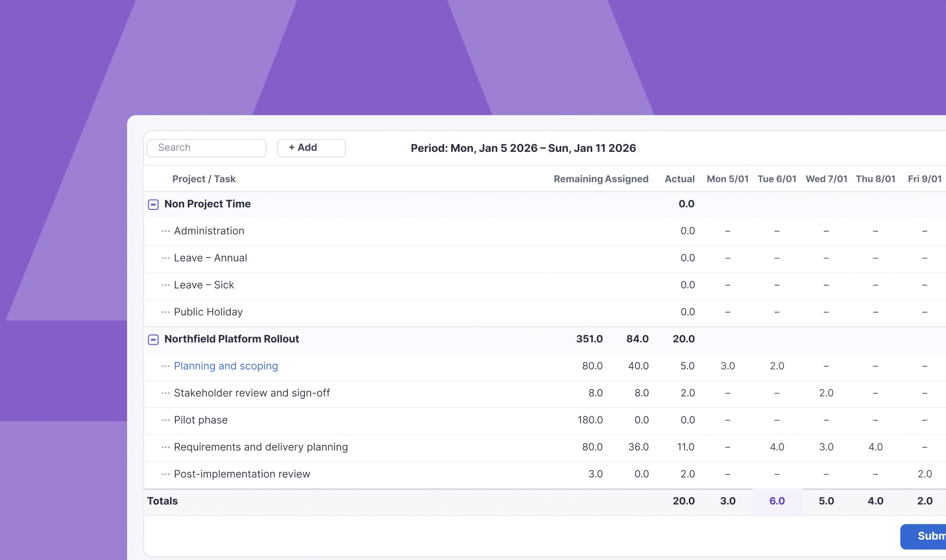Select the Wed 7/01 column header
This screenshot has width=946, height=560.
(x=826, y=179)
